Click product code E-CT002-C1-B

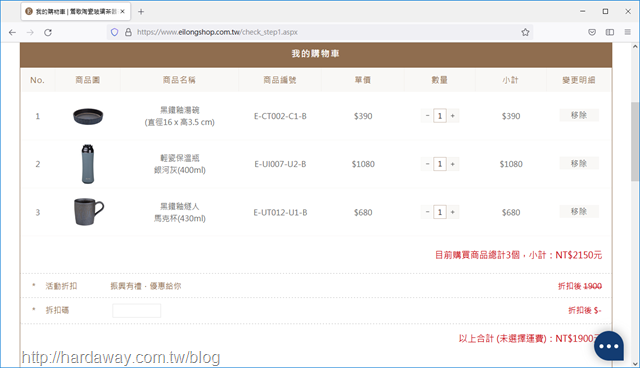coord(280,116)
